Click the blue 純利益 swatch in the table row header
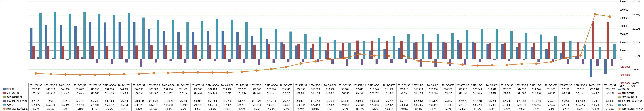Image resolution: width=644 pixels, height=111 pixels. pos(4,89)
